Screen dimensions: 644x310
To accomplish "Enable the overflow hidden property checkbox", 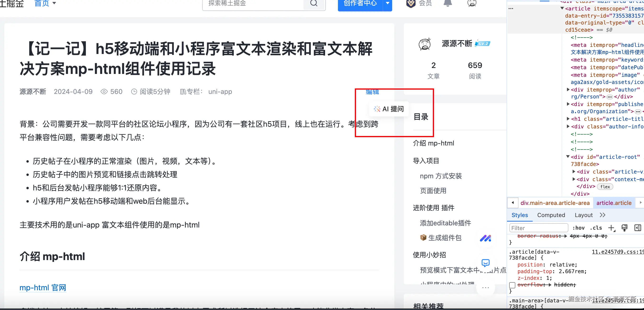I will [x=512, y=285].
